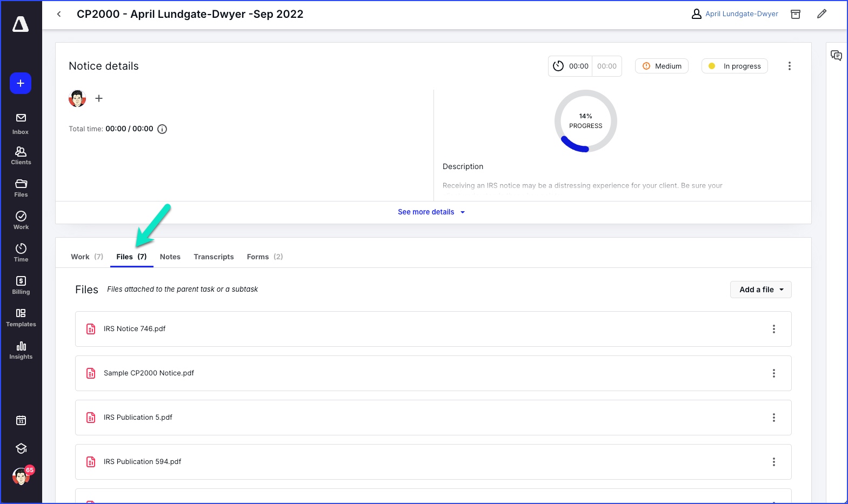Image resolution: width=848 pixels, height=504 pixels.
Task: Open the Billing sidebar item
Action: tap(21, 285)
